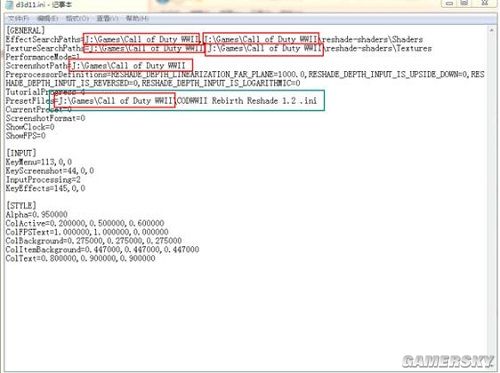Place cursor in the [GENERAL] section header
This screenshot has height=373, width=500.
(x=25, y=30)
